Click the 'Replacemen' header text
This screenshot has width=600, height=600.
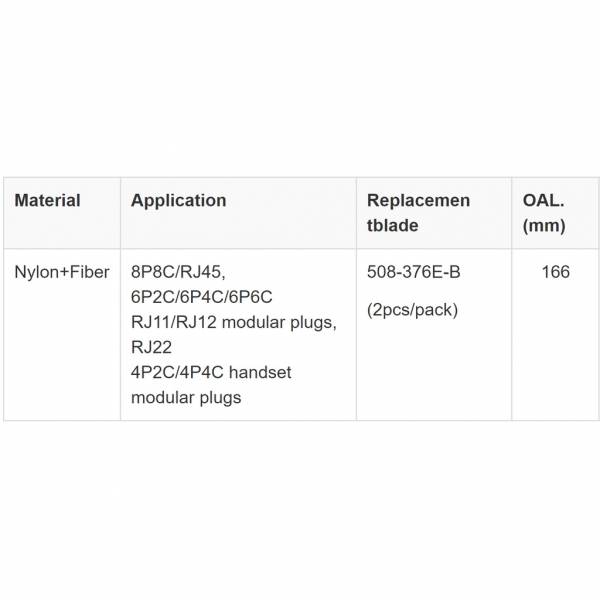pos(418,200)
